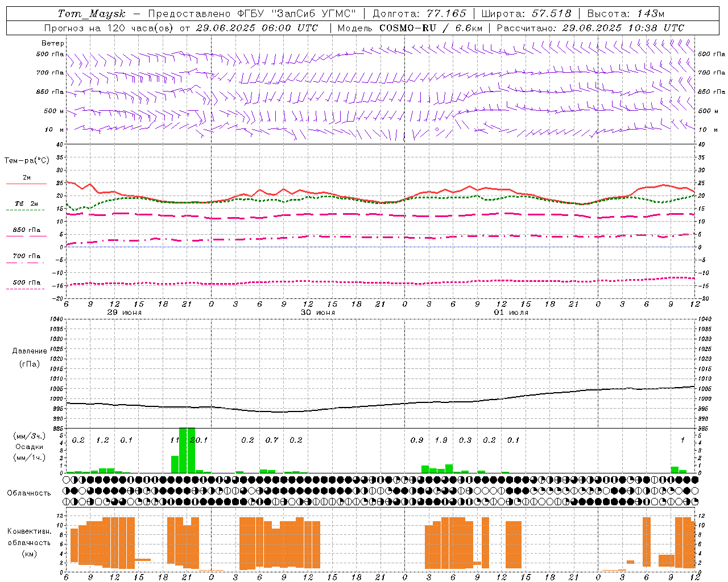Click the date label 01 июля

511,313
